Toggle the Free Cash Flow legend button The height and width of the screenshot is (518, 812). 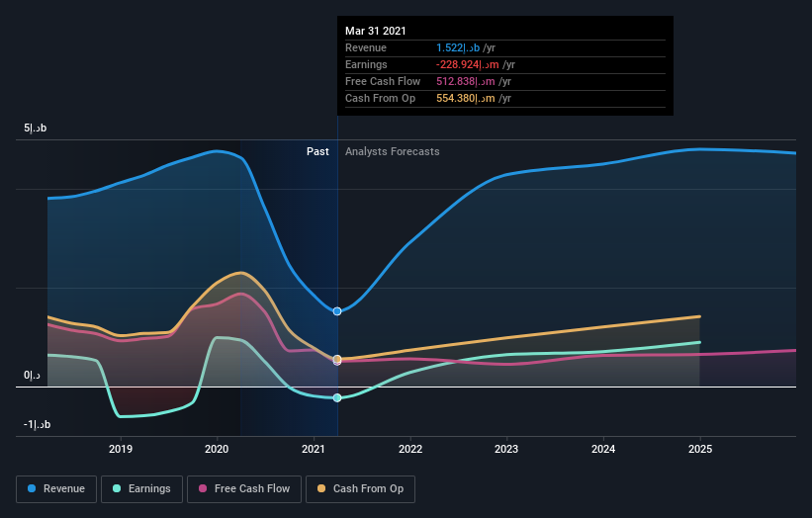tap(244, 489)
